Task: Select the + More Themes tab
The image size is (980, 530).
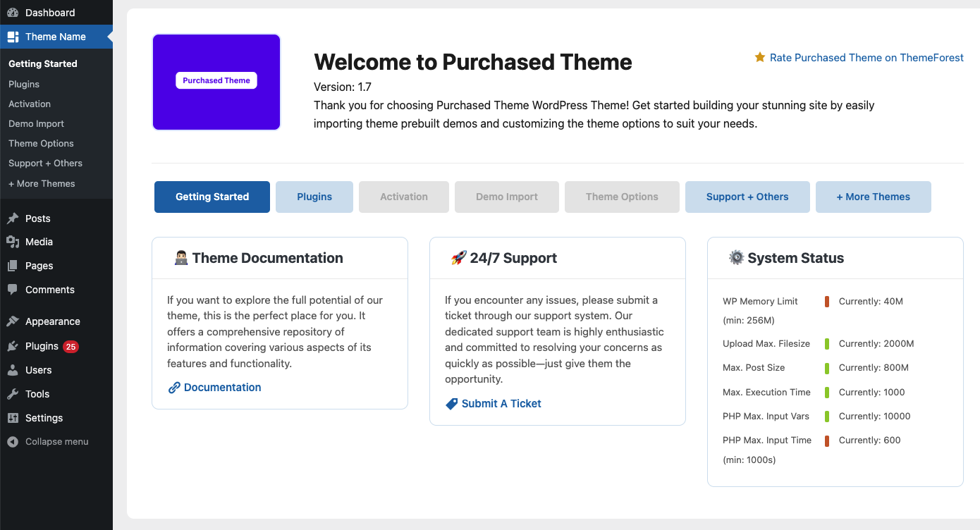Action: coord(873,197)
